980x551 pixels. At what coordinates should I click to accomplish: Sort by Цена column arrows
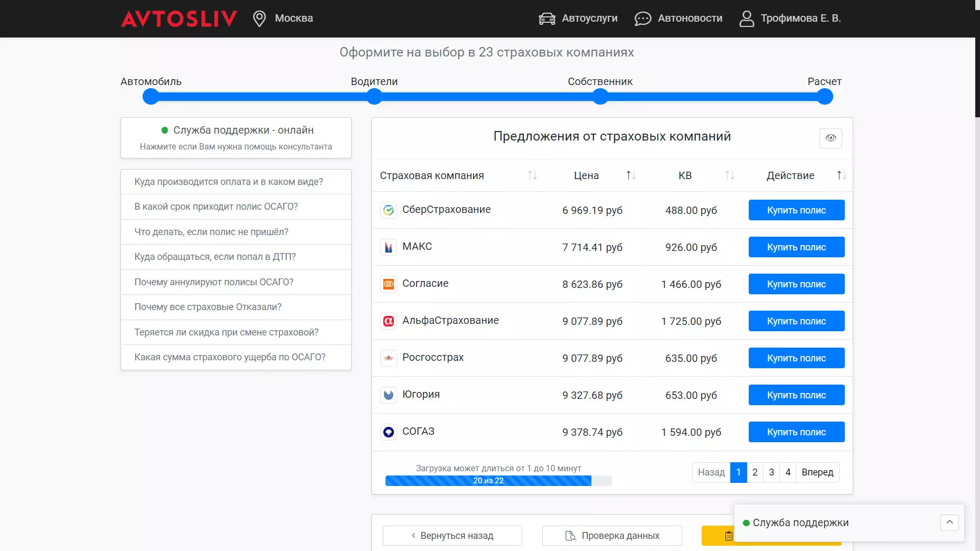point(631,175)
